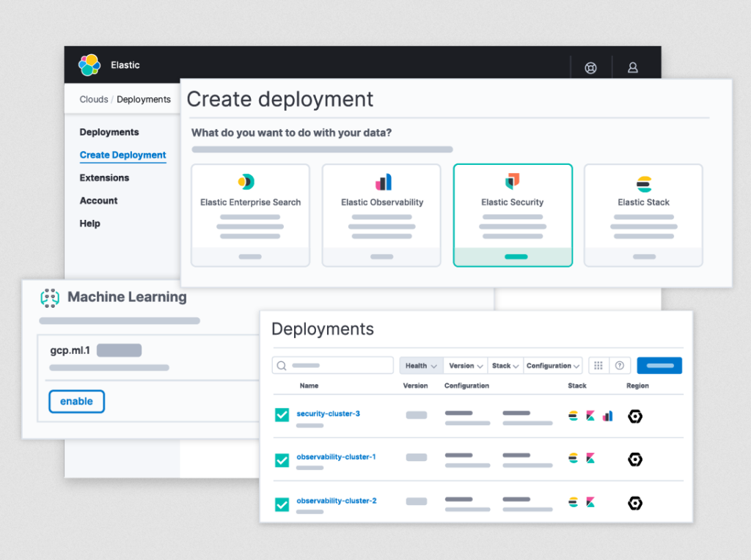751x560 pixels.
Task: Select the Elastic Observability card
Action: [x=381, y=215]
